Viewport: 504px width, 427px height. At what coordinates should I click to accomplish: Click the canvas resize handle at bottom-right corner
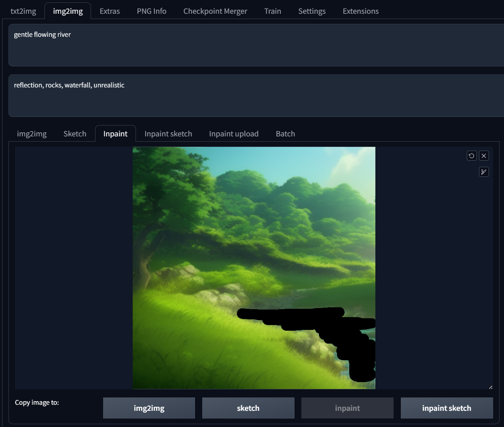tap(490, 387)
